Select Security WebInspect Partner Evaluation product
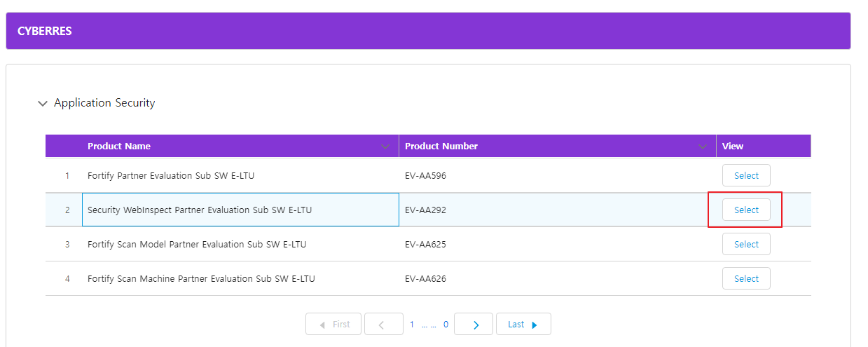Screen dimensions: 868x347 (746, 210)
